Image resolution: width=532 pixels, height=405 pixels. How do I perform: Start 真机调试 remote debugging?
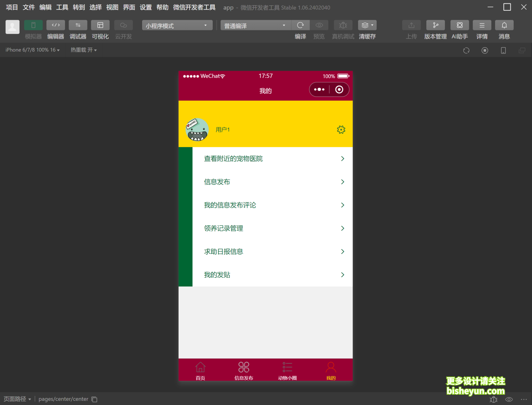(343, 25)
